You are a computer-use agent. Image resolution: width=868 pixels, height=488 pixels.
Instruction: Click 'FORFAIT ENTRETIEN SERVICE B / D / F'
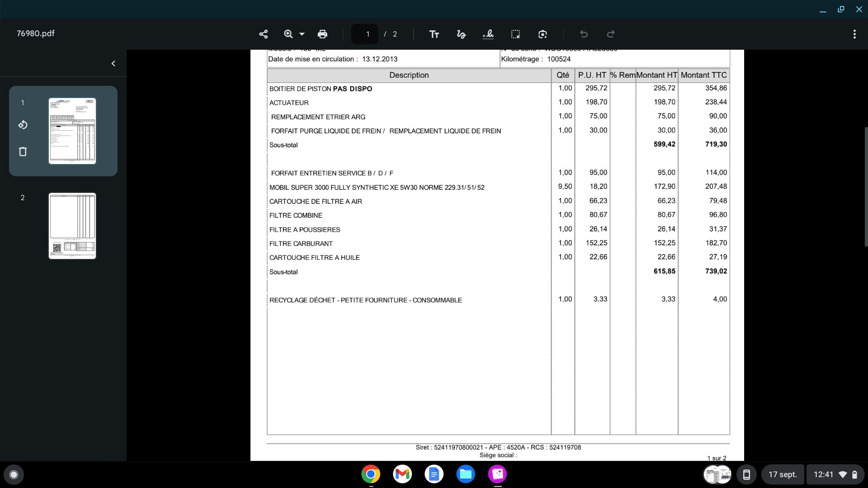pos(332,173)
